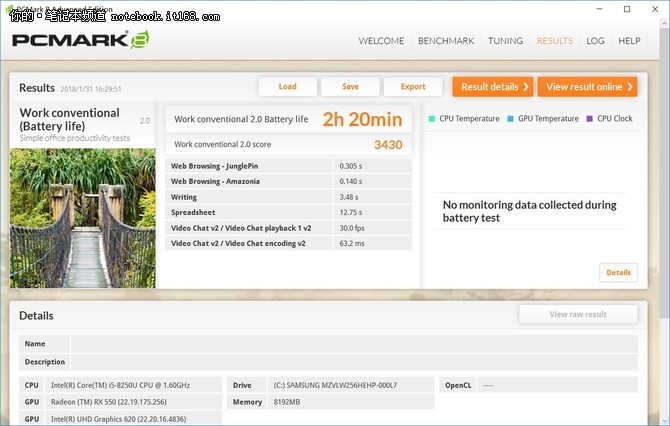Screen dimensions: 670x426
Task: Open the HELP section
Action: click(x=629, y=41)
